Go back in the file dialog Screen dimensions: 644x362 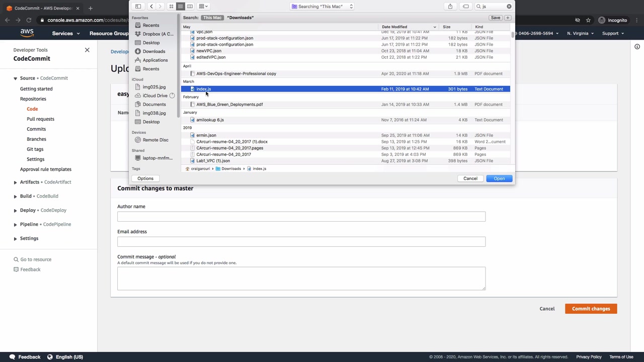(151, 7)
